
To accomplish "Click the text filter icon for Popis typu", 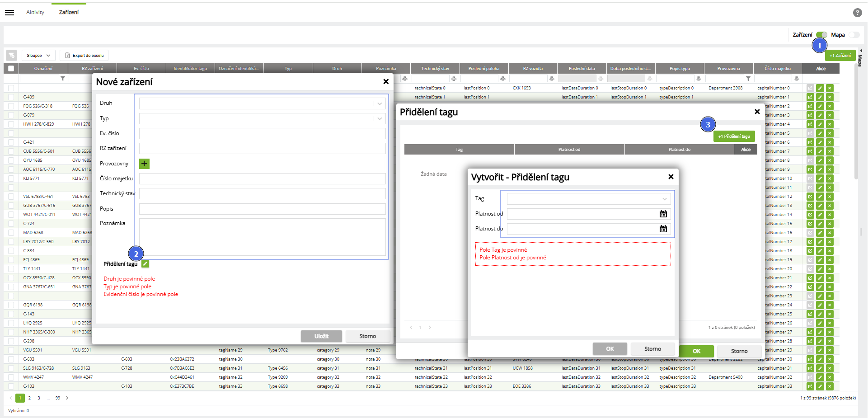I will tap(699, 79).
